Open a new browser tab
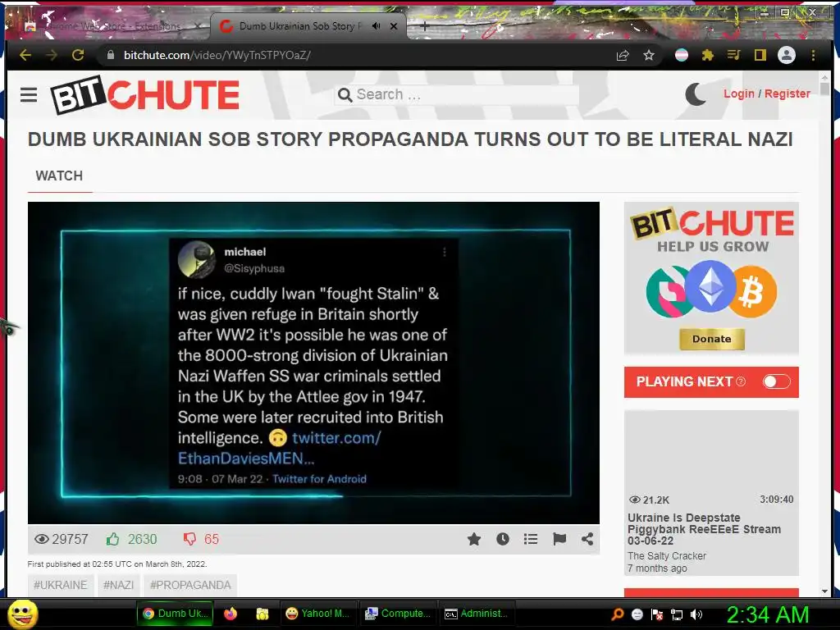 point(424,25)
